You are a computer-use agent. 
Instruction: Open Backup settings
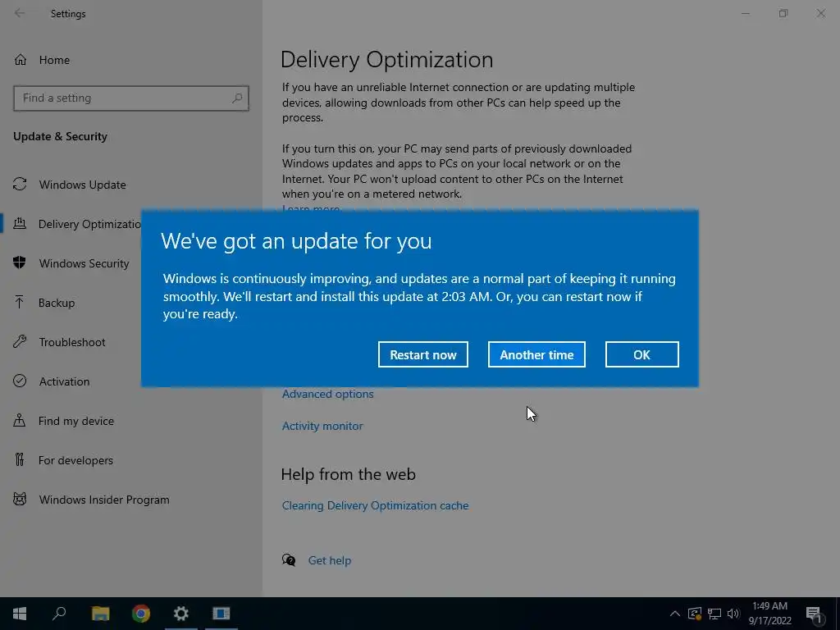(57, 303)
